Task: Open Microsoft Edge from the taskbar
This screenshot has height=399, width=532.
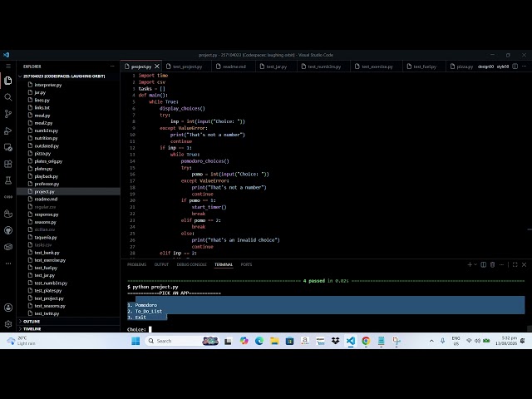Action: pos(259,341)
